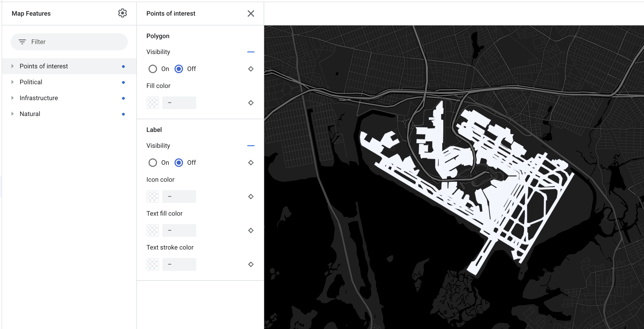
Task: Click diamond icon beside Label visibility radios
Action: (x=251, y=163)
